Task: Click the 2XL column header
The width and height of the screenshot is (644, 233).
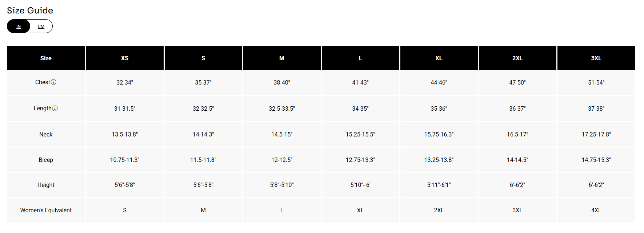Action: point(517,58)
